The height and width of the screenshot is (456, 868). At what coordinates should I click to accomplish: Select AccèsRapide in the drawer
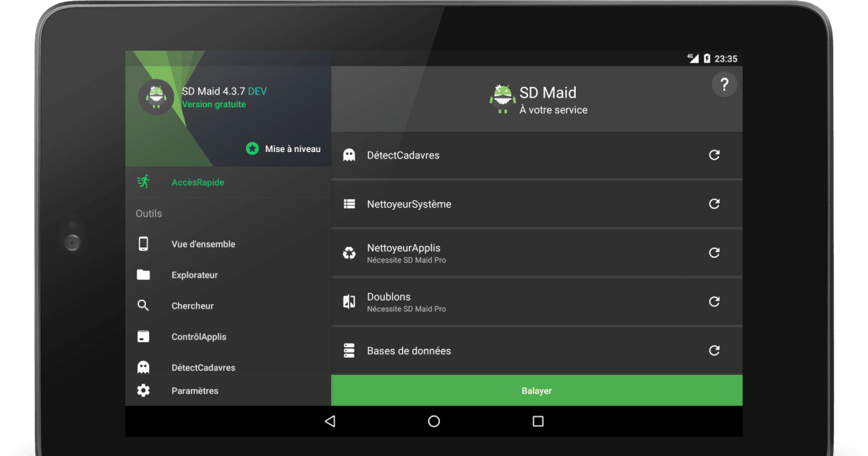pyautogui.click(x=197, y=182)
